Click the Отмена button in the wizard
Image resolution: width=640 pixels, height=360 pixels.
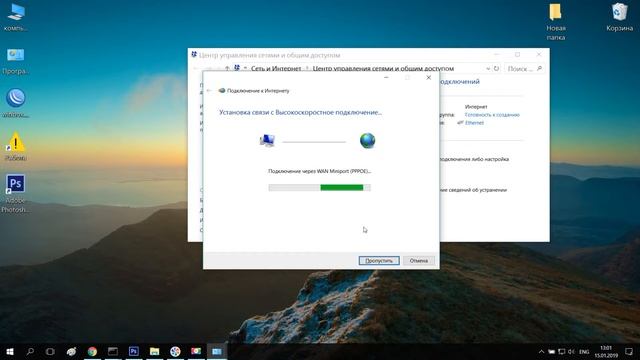pyautogui.click(x=419, y=260)
